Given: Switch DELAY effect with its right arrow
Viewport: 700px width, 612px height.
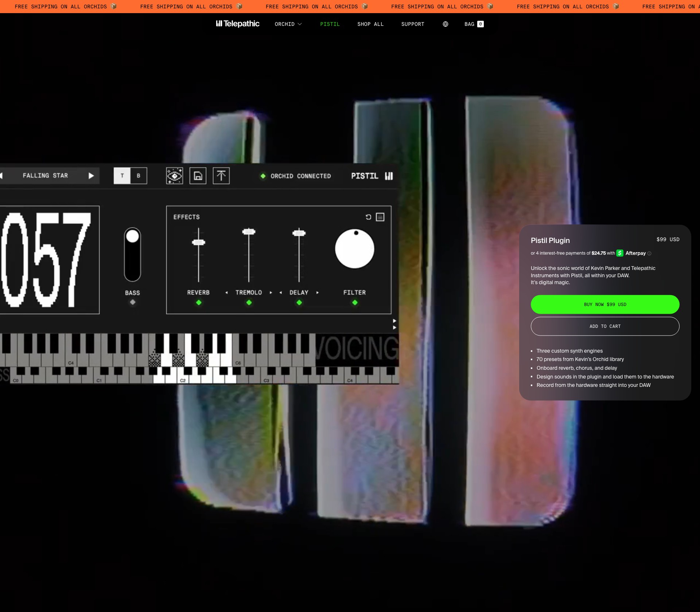Looking at the screenshot, I should tap(318, 293).
